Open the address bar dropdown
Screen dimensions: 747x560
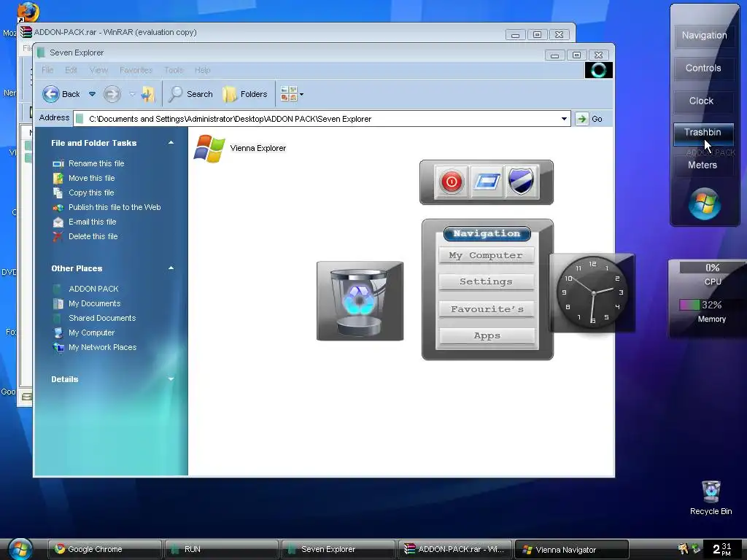(x=564, y=119)
